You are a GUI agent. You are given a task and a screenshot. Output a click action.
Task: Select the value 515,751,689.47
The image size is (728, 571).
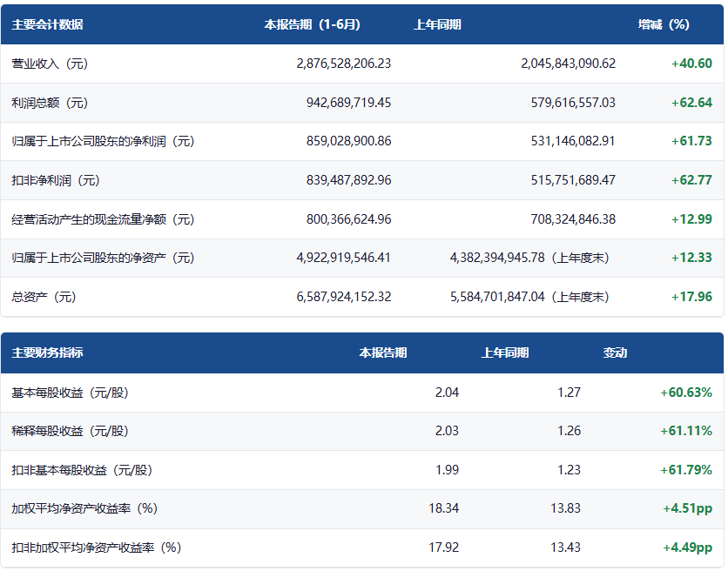(x=573, y=180)
